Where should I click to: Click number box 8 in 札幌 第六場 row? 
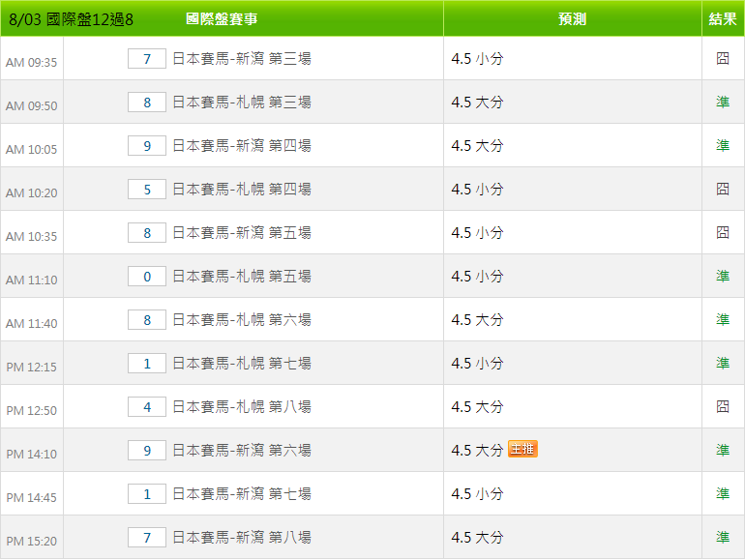pyautogui.click(x=147, y=320)
